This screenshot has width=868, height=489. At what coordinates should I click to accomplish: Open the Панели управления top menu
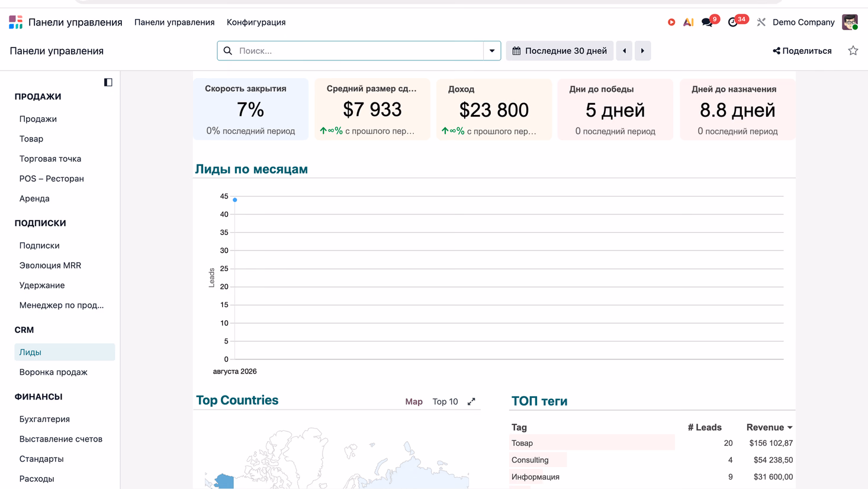[x=175, y=22]
